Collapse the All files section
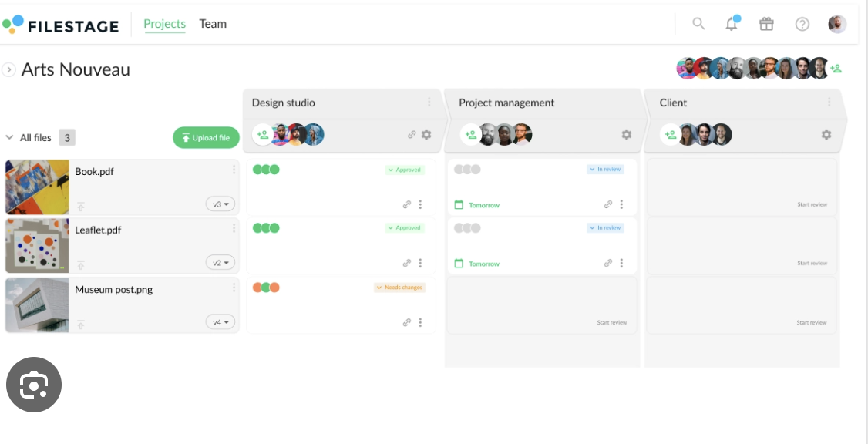 click(x=9, y=138)
